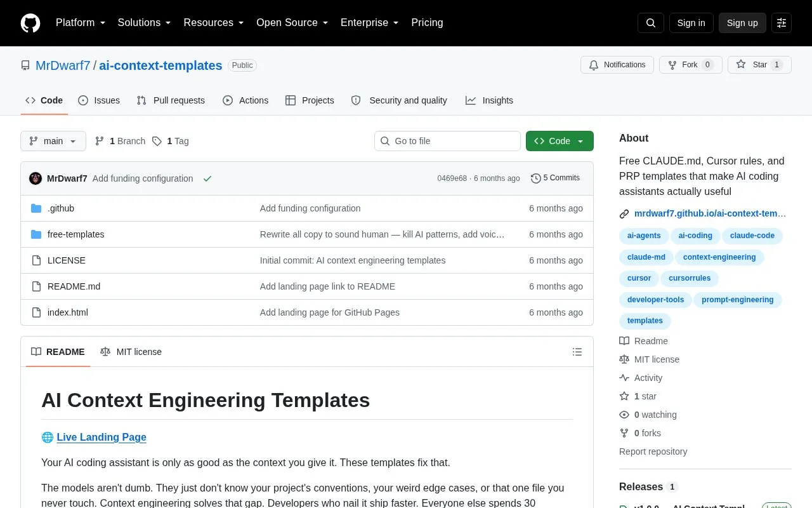Select the MIT license tab in README panel
The width and height of the screenshot is (812, 508).
click(x=131, y=352)
